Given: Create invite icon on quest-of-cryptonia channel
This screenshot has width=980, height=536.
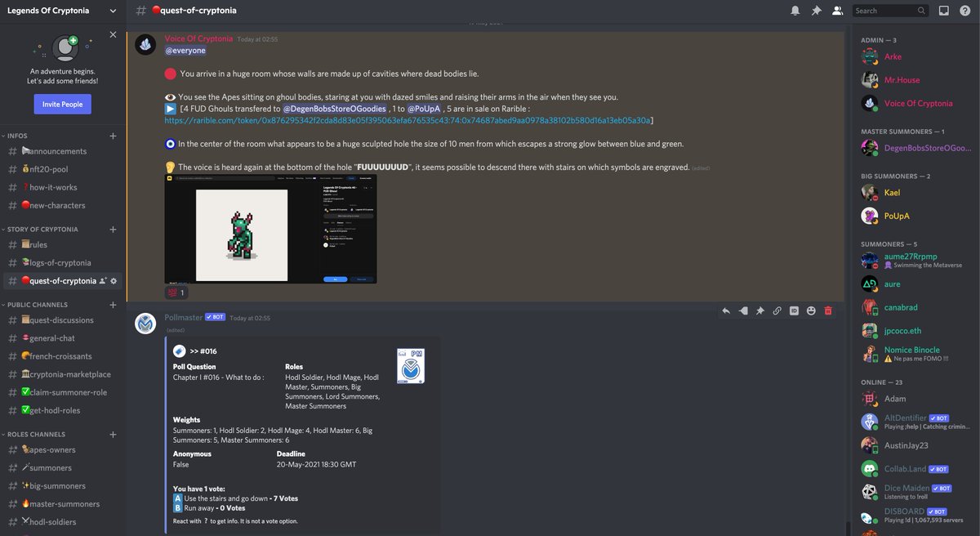Looking at the screenshot, I should [103, 281].
